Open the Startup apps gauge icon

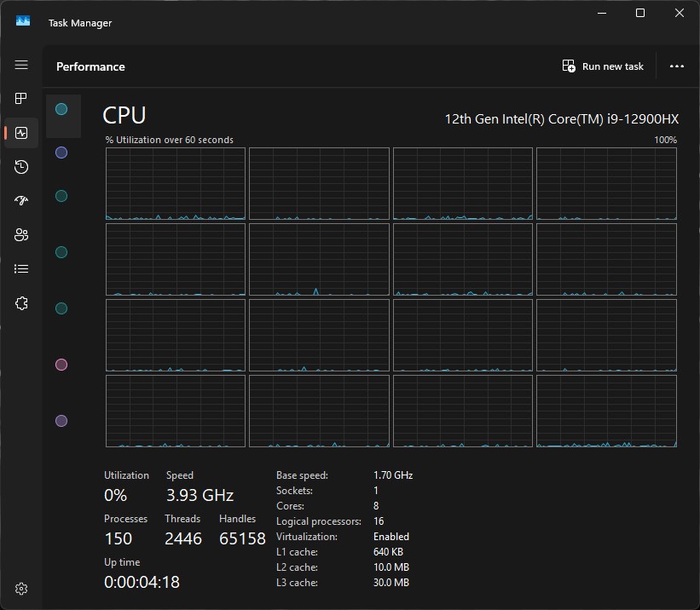tap(21, 200)
